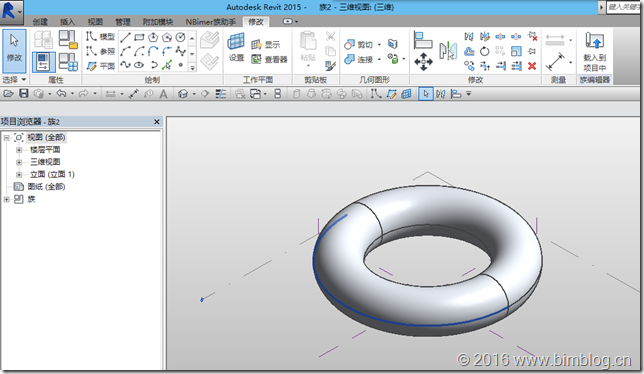644x374 pixels.
Task: Switch to the 创建 ribbon tab
Action: (40, 22)
